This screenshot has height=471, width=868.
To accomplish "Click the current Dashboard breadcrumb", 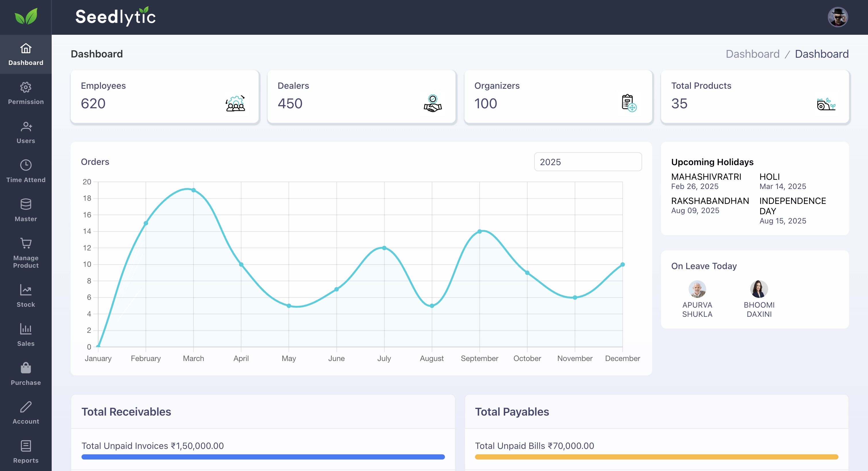I will [x=821, y=54].
